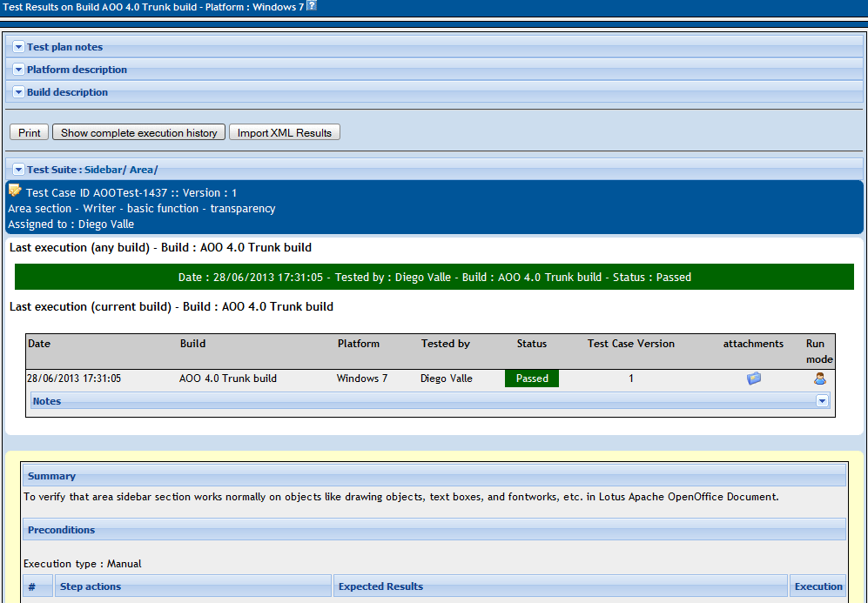This screenshot has height=603, width=868.
Task: Expand the Build description section
Action: tap(18, 92)
